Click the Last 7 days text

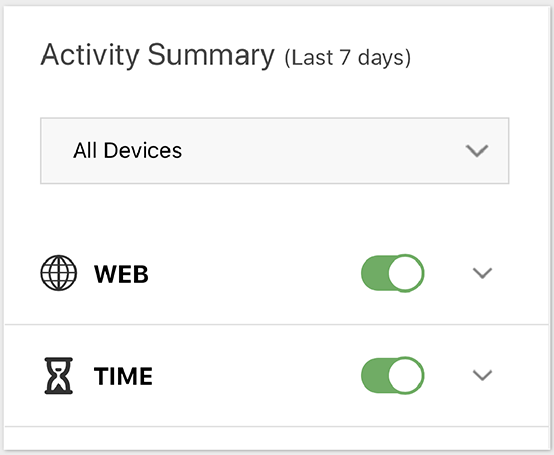click(x=348, y=58)
